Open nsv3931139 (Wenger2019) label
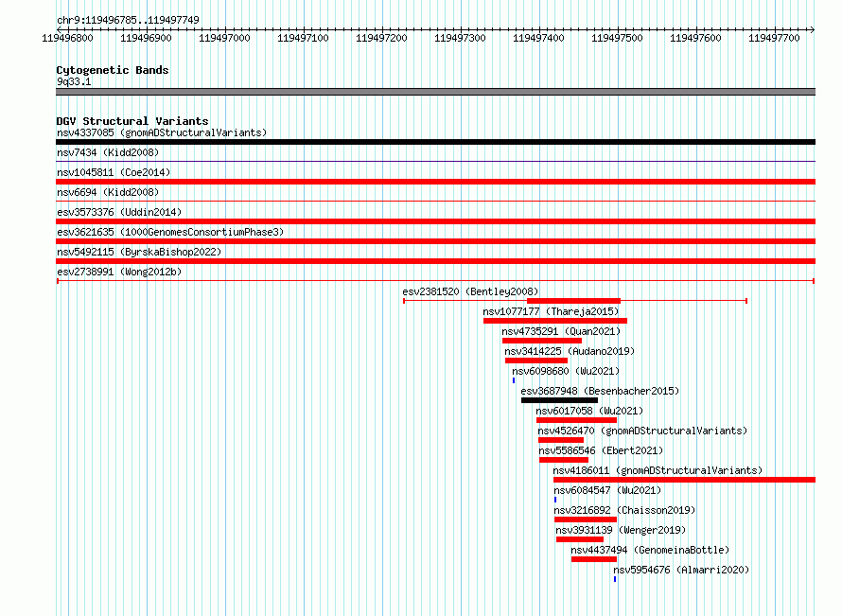Screen dimensions: 842x616 [621, 530]
